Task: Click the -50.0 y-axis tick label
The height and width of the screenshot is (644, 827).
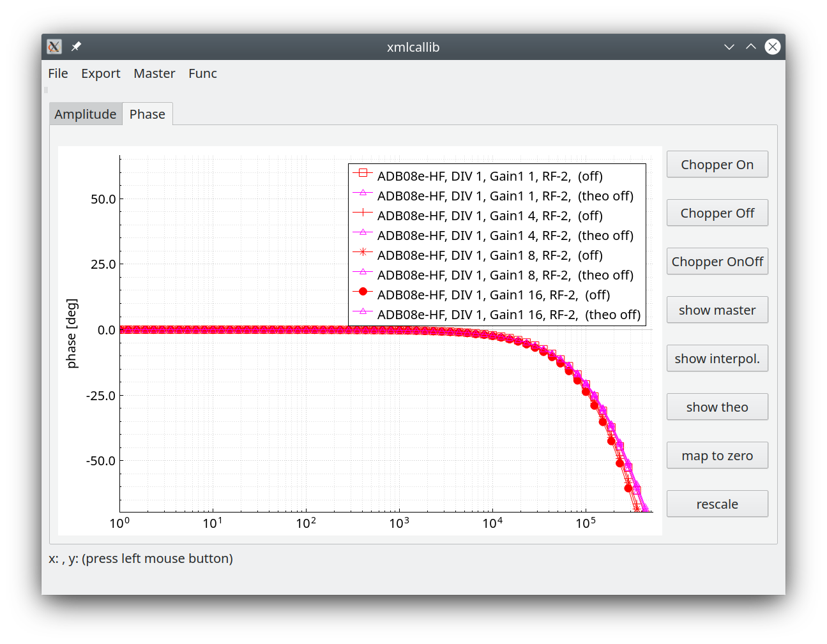Action: (101, 461)
